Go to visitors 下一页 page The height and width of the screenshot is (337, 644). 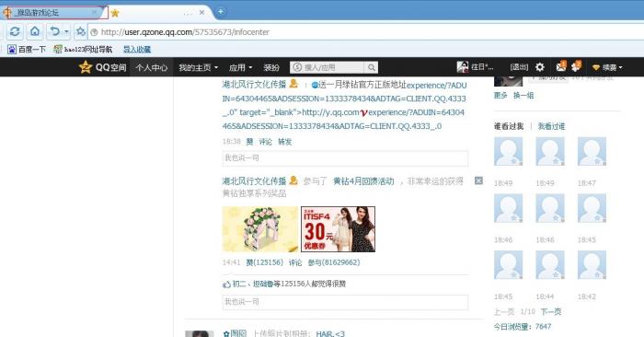[x=551, y=312]
